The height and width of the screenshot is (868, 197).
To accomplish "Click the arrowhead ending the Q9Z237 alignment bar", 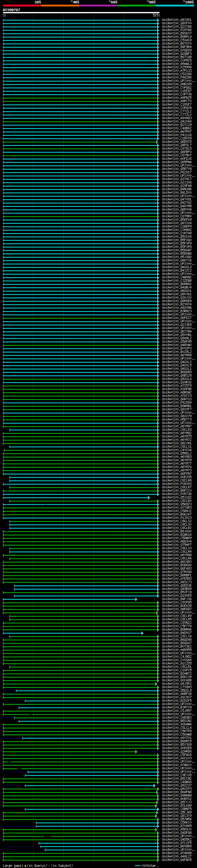I will pyautogui.click(x=155, y=785).
